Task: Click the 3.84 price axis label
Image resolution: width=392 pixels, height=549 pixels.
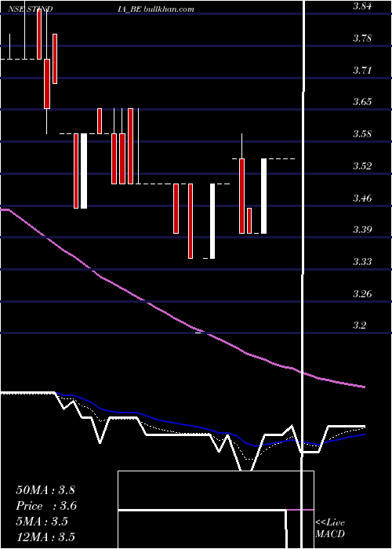Action: tap(362, 6)
